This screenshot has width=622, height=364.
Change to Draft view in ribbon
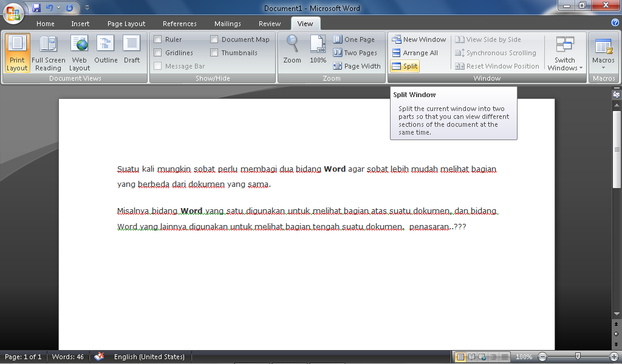132,50
